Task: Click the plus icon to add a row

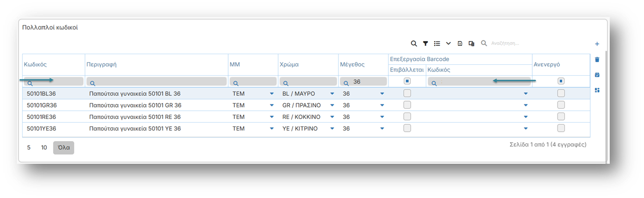Action: (597, 44)
